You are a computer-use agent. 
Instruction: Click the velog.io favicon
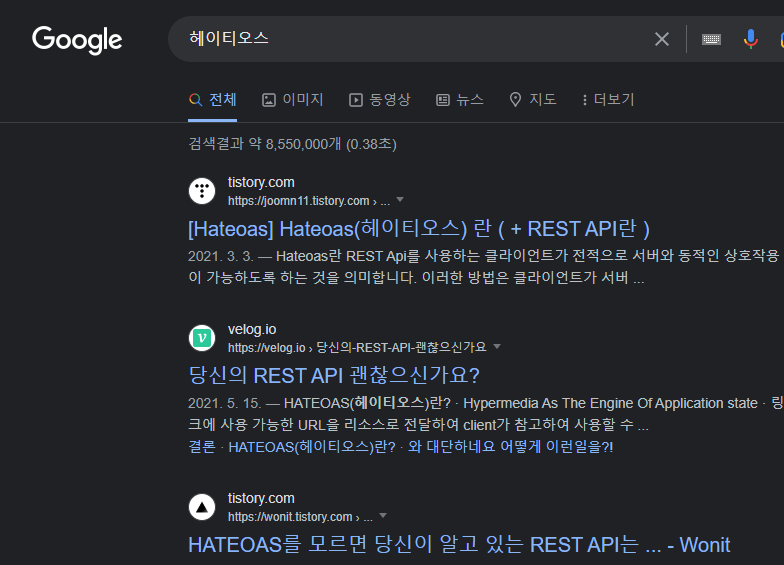click(x=202, y=338)
